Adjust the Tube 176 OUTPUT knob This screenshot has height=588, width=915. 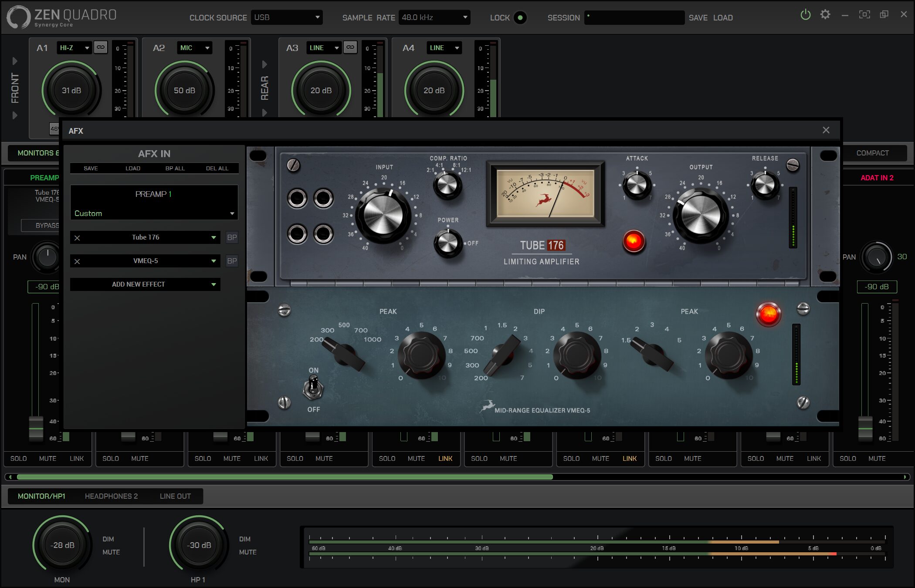point(700,216)
